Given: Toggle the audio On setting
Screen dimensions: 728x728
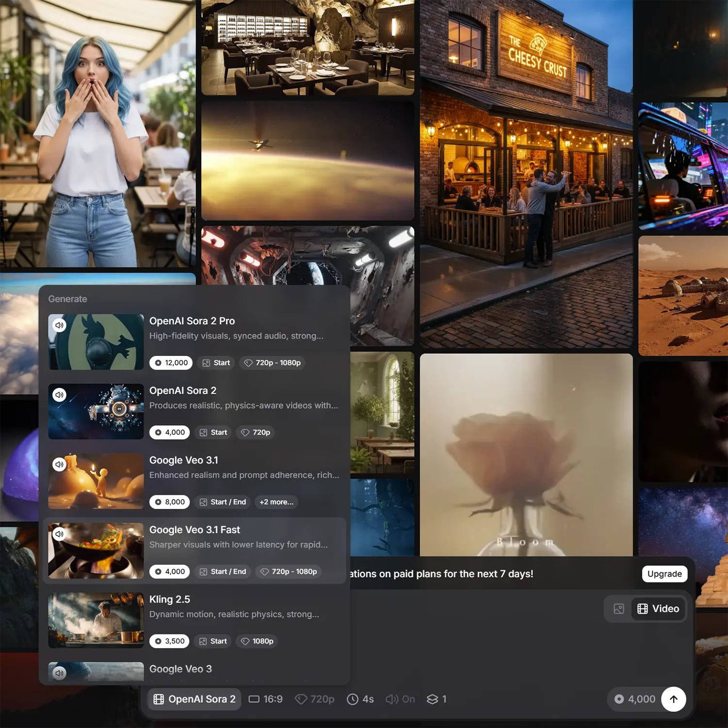Looking at the screenshot, I should [x=400, y=699].
